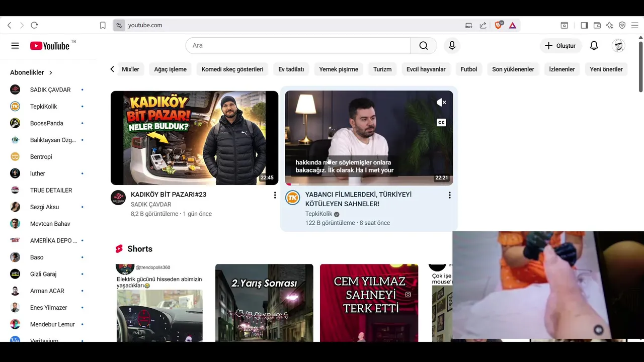The width and height of the screenshot is (644, 362).
Task: Open the CEM YILMAZ SAHNEYİ TERK ETTİ short
Action: (x=369, y=303)
